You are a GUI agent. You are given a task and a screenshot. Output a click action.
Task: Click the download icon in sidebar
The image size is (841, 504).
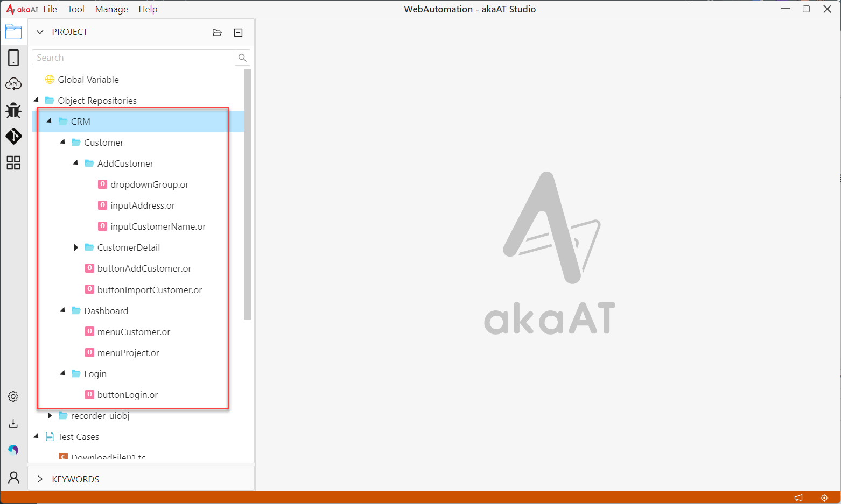[x=13, y=423]
